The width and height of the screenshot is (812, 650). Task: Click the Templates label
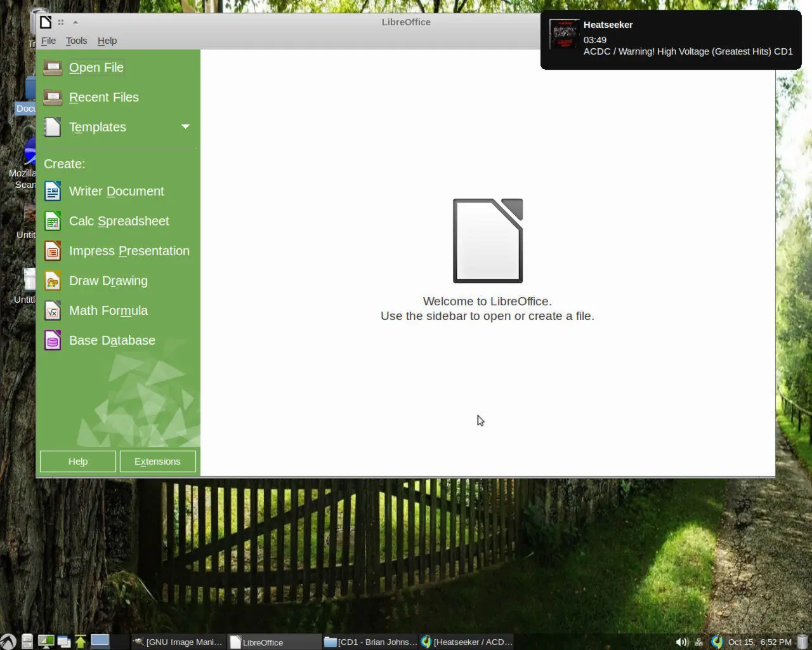pyautogui.click(x=98, y=127)
